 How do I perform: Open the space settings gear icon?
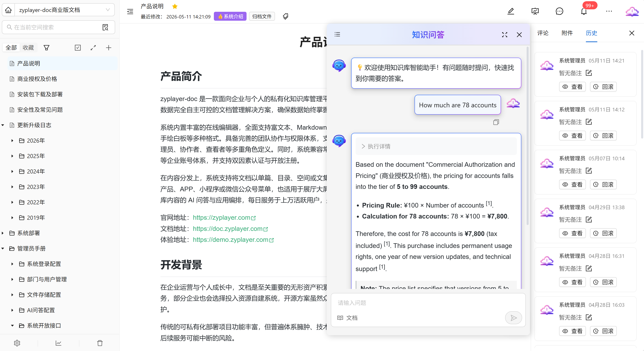point(17,343)
